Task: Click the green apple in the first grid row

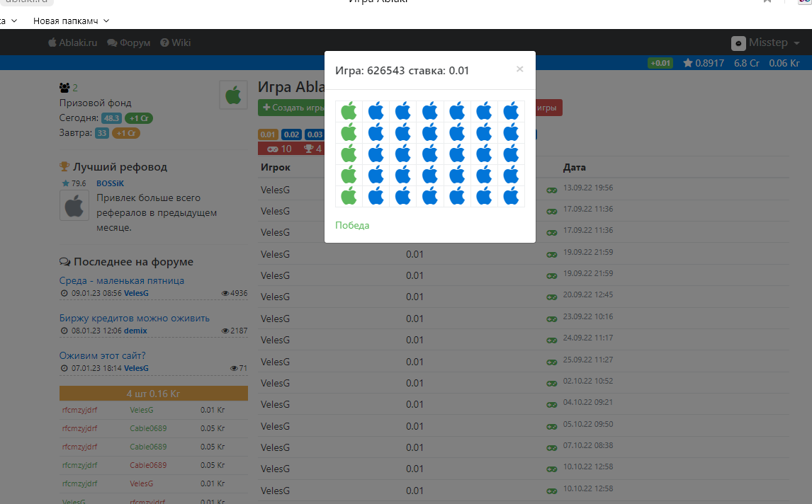Action: point(349,111)
